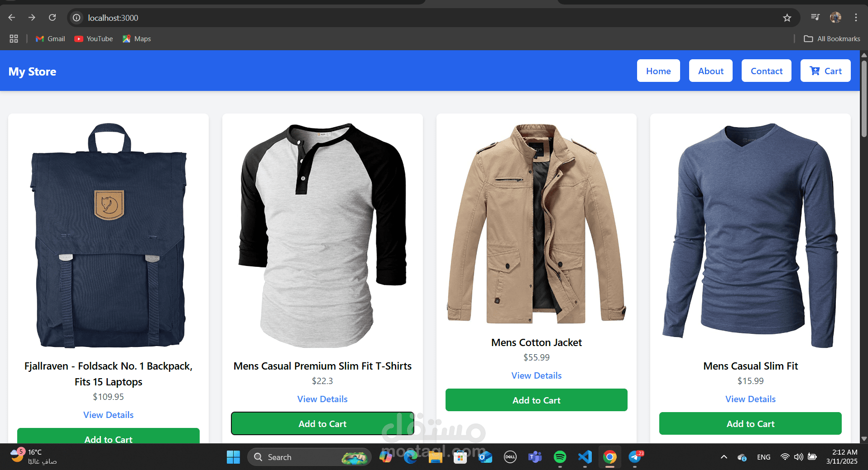This screenshot has height=470, width=868.
Task: Open the OneDrive cloud tray icon
Action: point(742,457)
